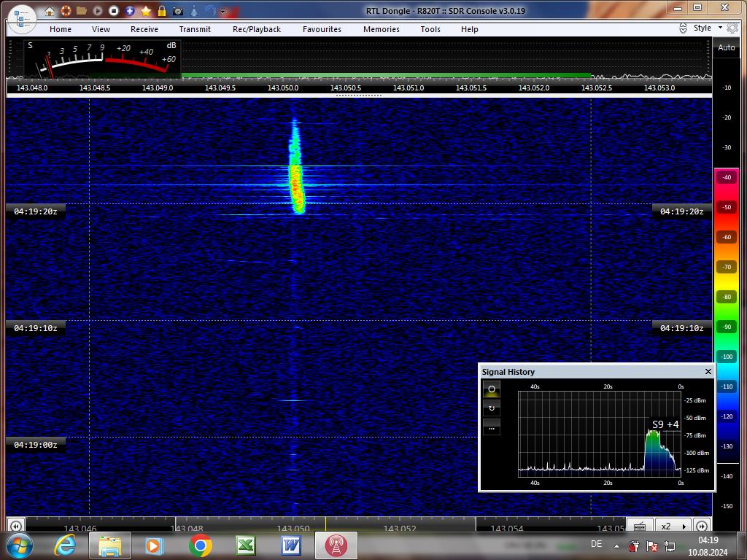Click the network tray icon
747x560 pixels.
pyautogui.click(x=670, y=545)
